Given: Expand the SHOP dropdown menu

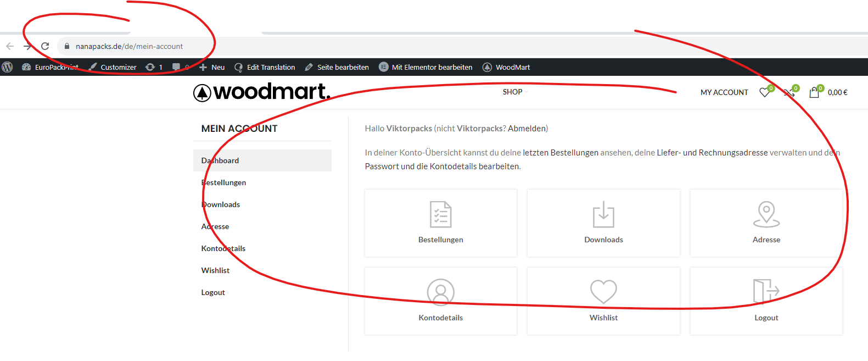Looking at the screenshot, I should pyautogui.click(x=515, y=92).
